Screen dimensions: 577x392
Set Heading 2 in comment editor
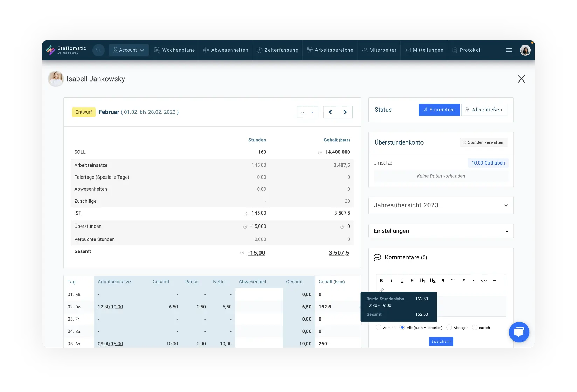pos(433,281)
